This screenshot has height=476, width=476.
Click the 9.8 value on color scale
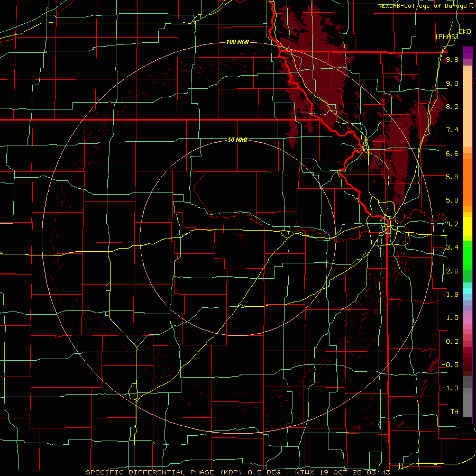[452, 59]
